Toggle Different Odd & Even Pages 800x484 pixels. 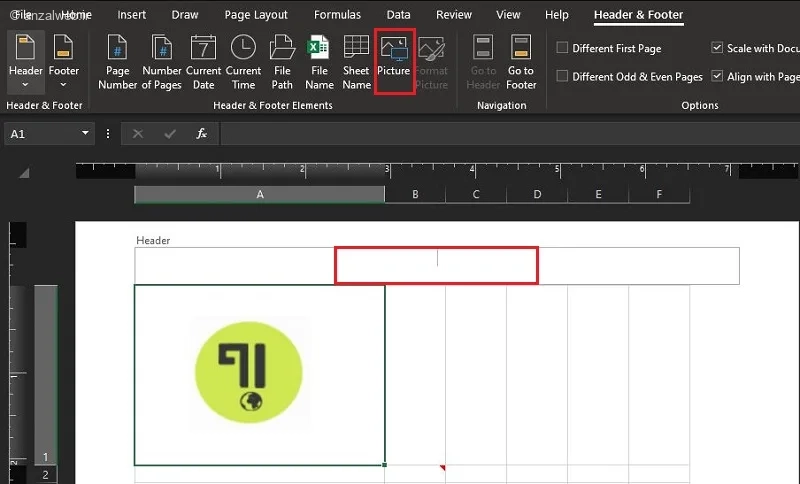point(563,77)
